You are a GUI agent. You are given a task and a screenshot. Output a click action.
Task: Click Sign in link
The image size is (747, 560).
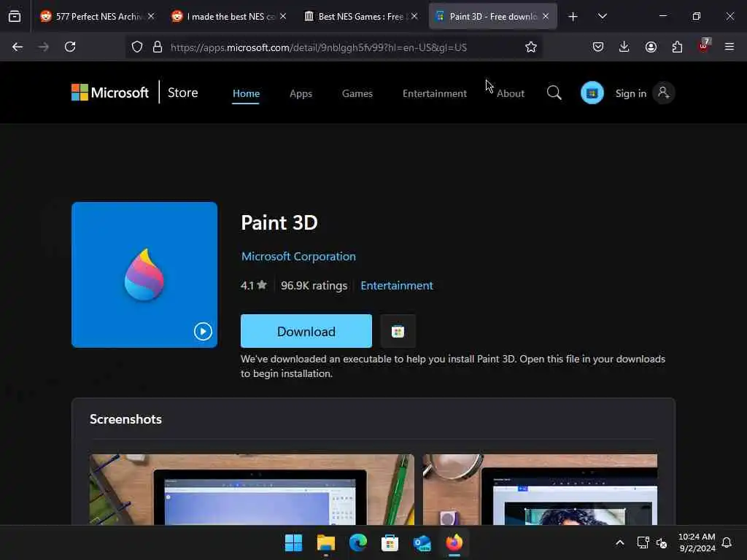coord(631,93)
